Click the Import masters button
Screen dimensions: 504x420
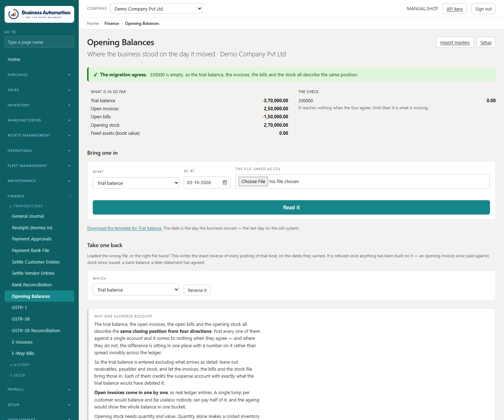pos(455,42)
